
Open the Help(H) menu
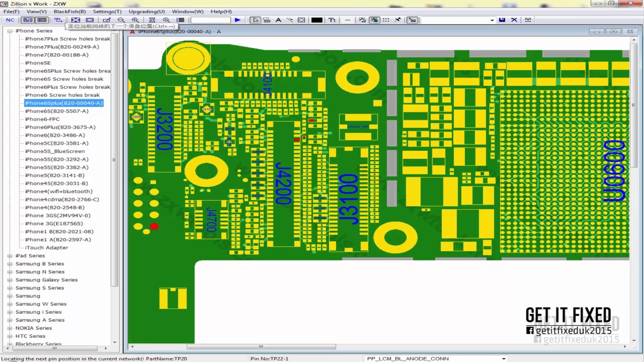(221, 12)
